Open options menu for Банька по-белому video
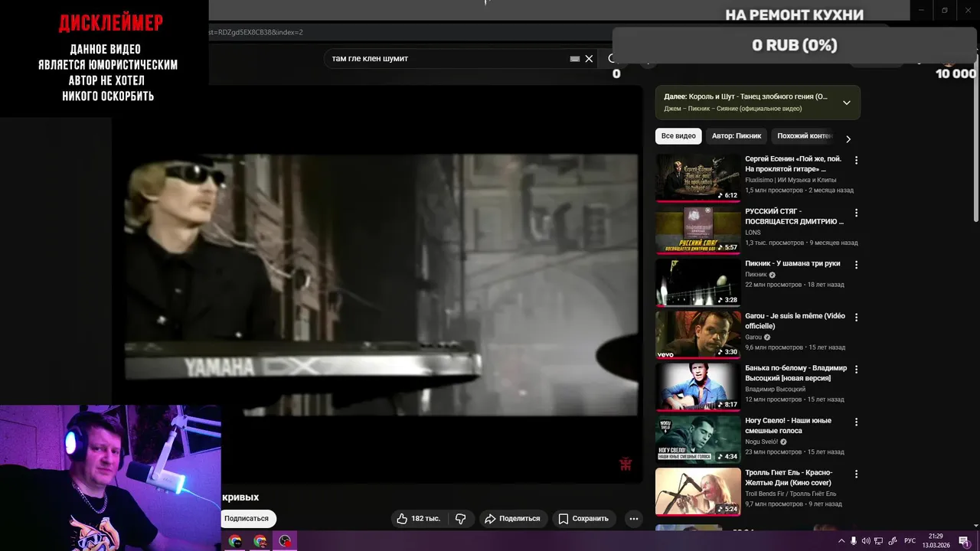The height and width of the screenshot is (551, 980). point(856,369)
